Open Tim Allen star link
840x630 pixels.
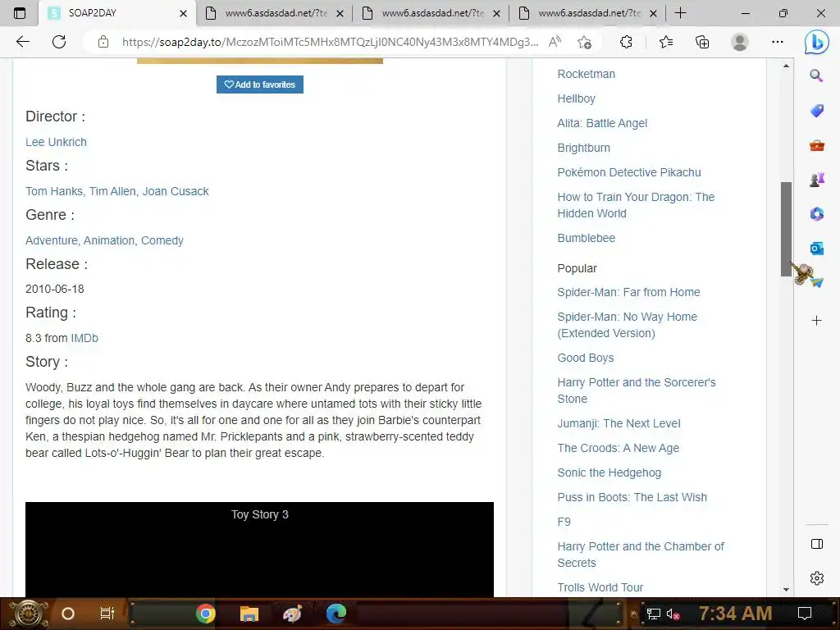pos(112,191)
